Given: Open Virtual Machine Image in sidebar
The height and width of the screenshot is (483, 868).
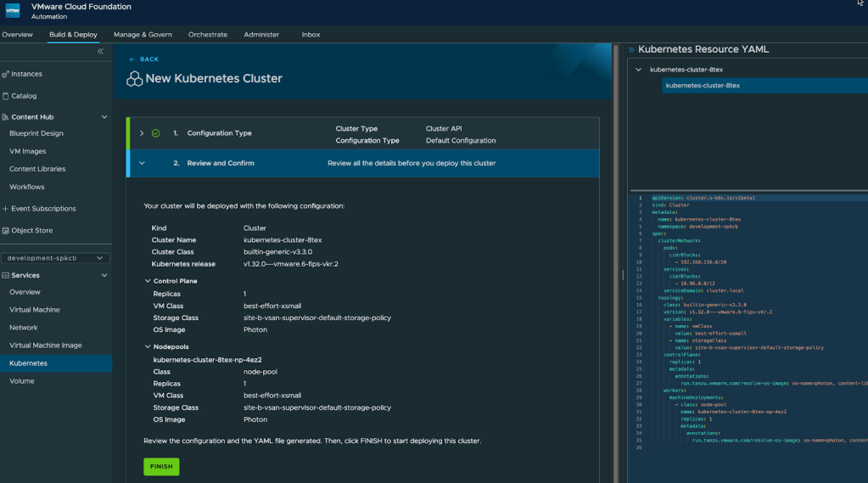Looking at the screenshot, I should [45, 345].
